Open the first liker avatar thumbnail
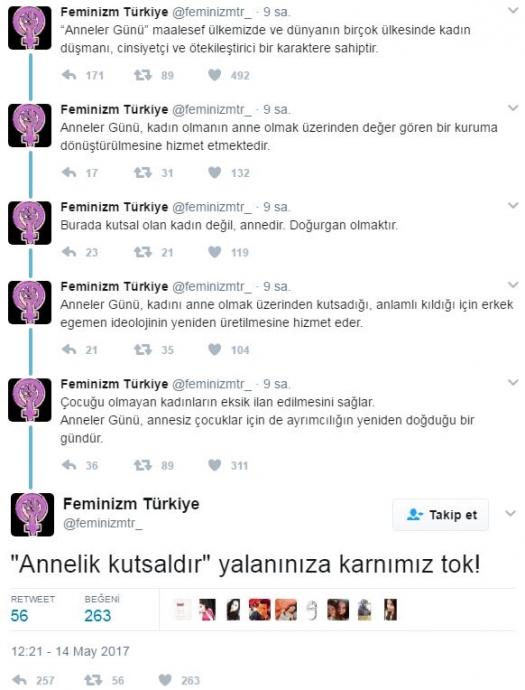Screen dimensions: 525x690 182,610
